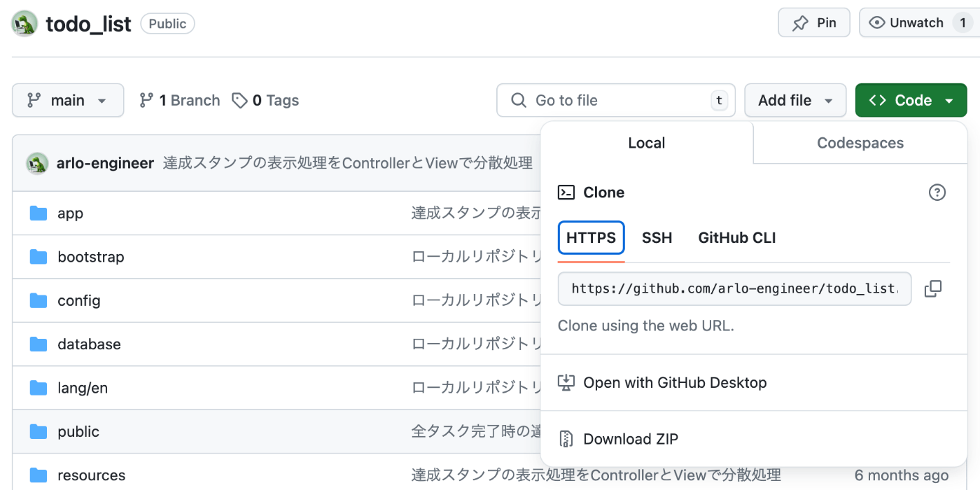The height and width of the screenshot is (490, 980).
Task: Click the lang/en folder icon
Action: 38,388
